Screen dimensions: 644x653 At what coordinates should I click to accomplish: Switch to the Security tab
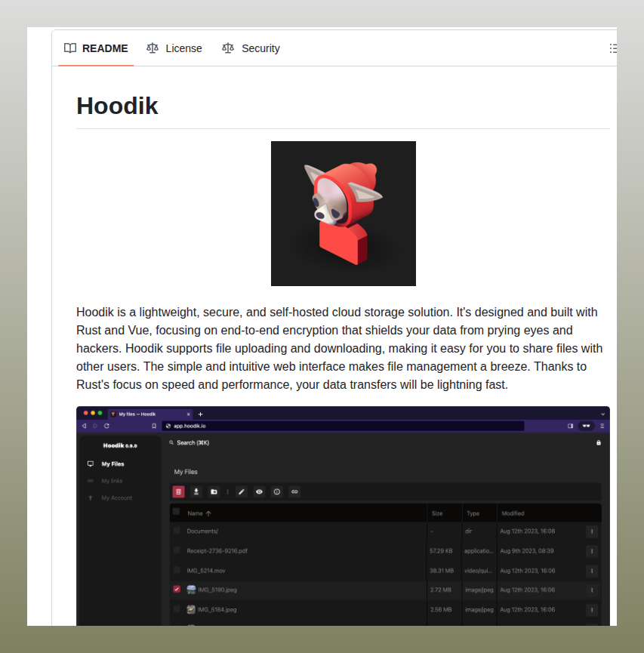click(x=251, y=48)
